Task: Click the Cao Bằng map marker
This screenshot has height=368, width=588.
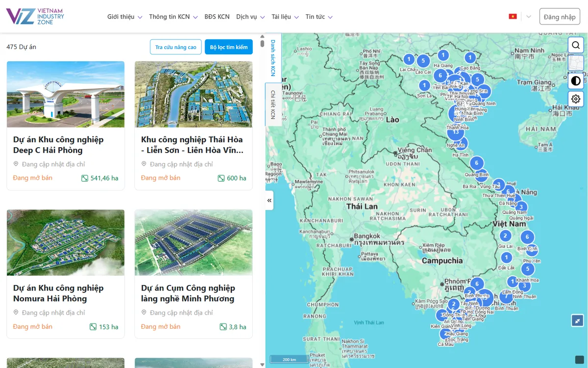Action: [x=470, y=58]
